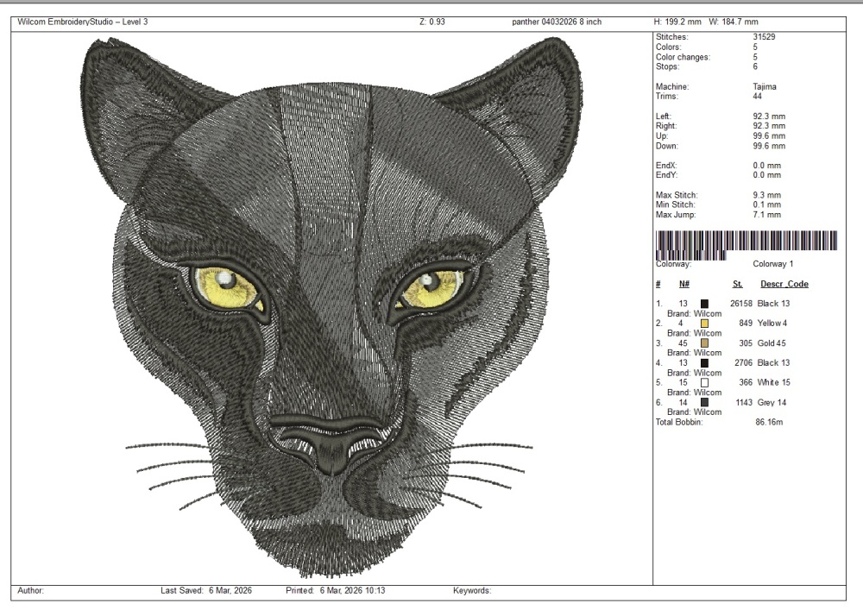Image resolution: width=863 pixels, height=616 pixels.
Task: Click the 'N#' column header
Action: pyautogui.click(x=683, y=284)
